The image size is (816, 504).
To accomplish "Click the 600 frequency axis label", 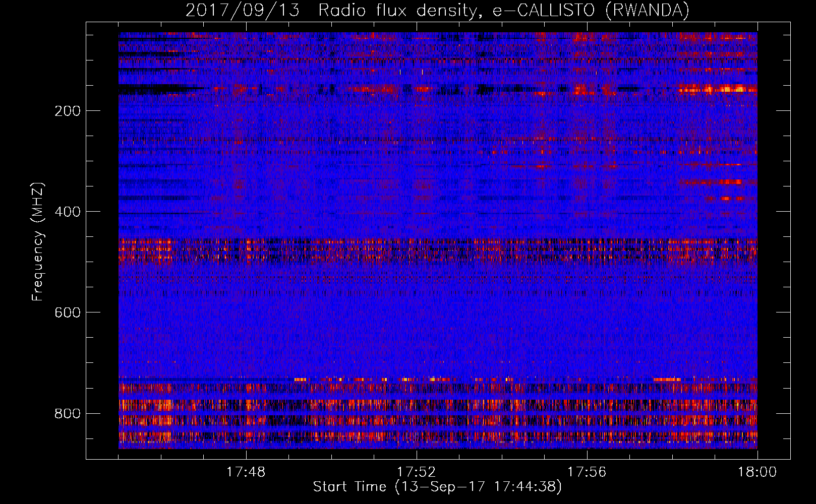I will coord(67,312).
